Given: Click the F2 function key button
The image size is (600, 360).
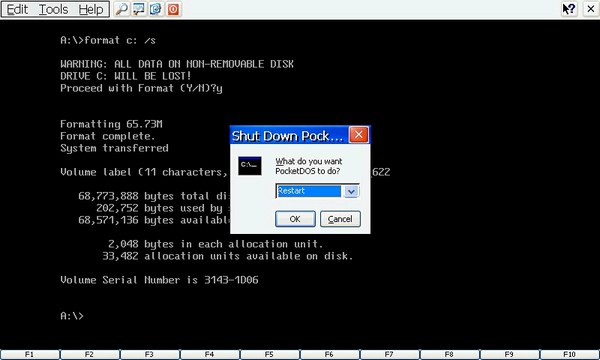Looking at the screenshot, I should coord(90,355).
